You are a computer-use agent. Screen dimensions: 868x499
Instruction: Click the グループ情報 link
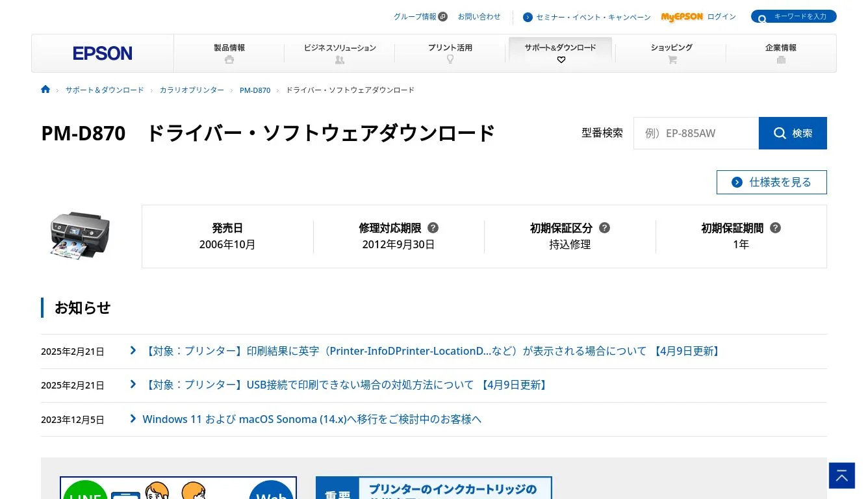coord(420,17)
